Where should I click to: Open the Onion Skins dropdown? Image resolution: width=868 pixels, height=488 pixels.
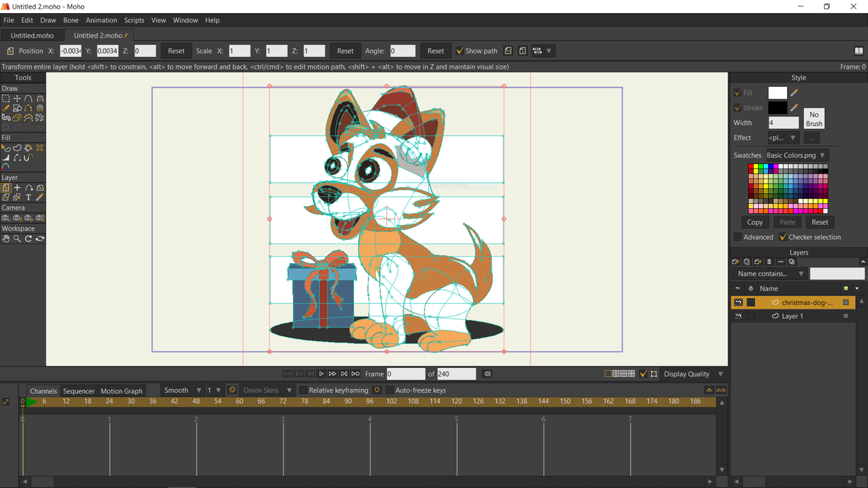pyautogui.click(x=268, y=390)
